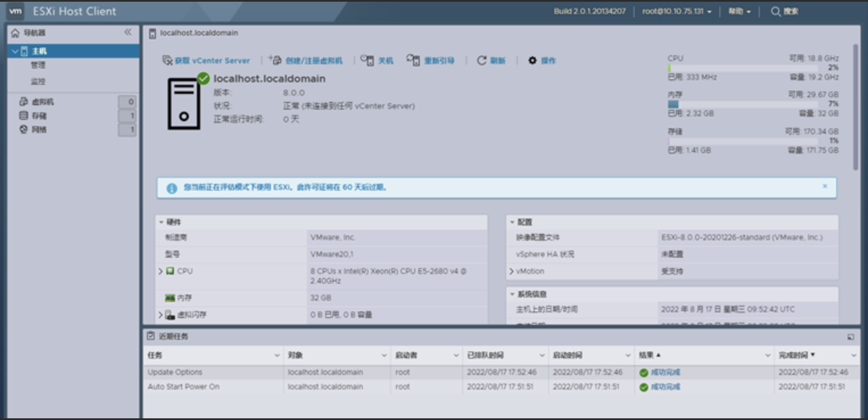The height and width of the screenshot is (420, 868).
Task: Open the 已排队时间 column dropdown
Action: point(542,355)
